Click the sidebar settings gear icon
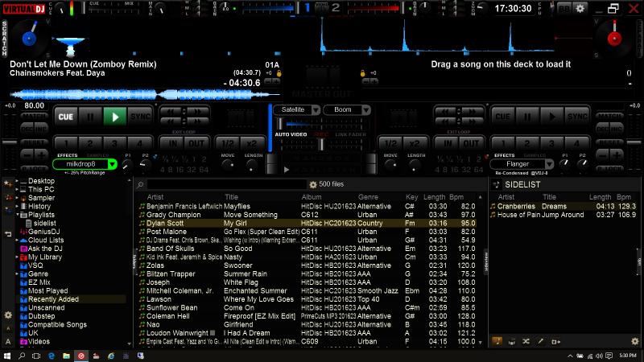Viewport: 644px width, 362px height. point(8,315)
